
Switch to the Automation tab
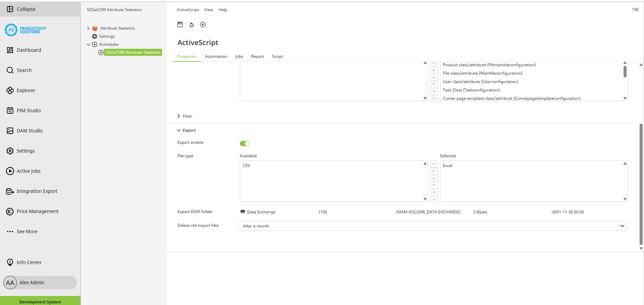coord(216,57)
